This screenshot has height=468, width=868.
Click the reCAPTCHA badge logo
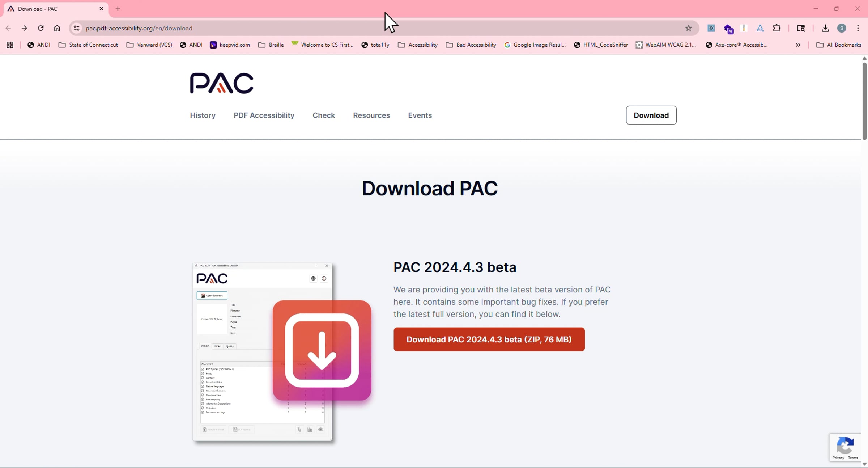click(845, 445)
